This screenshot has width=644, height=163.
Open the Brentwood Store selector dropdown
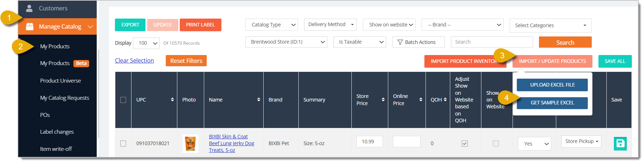coord(286,42)
